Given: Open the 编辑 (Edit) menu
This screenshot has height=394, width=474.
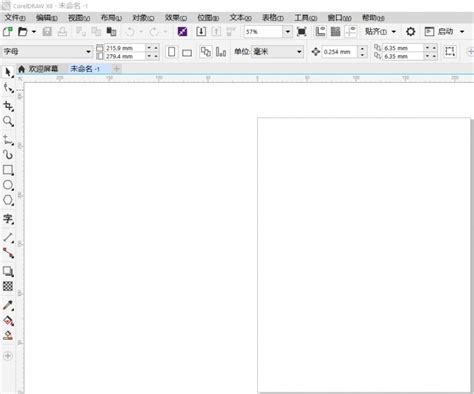Looking at the screenshot, I should click(x=47, y=18).
